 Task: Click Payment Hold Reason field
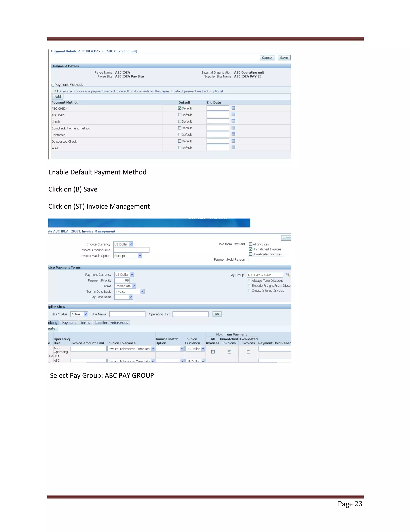pos(266,259)
